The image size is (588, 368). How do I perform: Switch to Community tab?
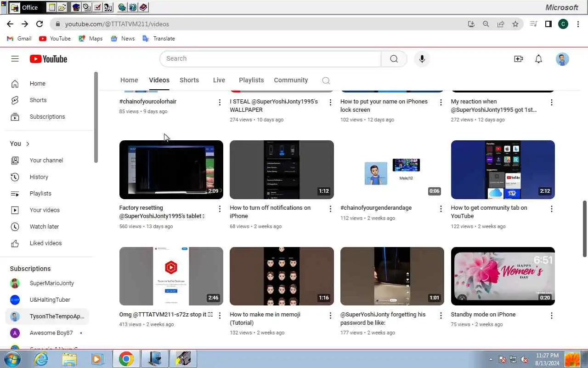[x=291, y=80]
